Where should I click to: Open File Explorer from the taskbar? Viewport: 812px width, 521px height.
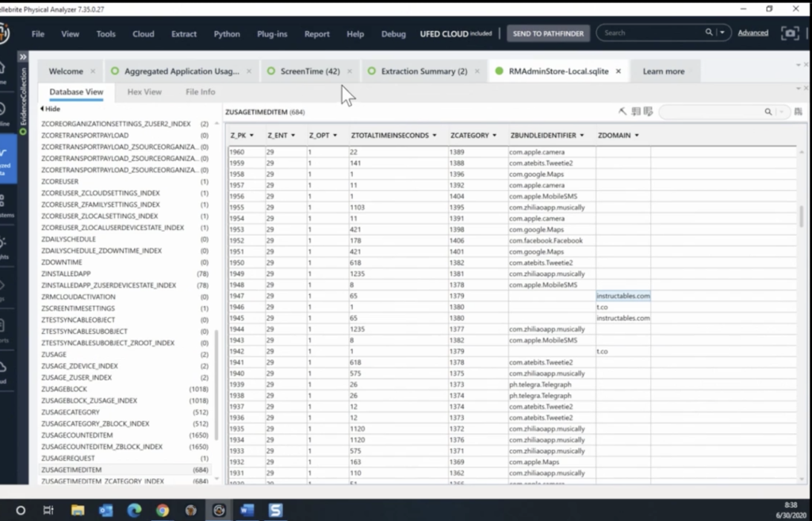[x=78, y=510]
